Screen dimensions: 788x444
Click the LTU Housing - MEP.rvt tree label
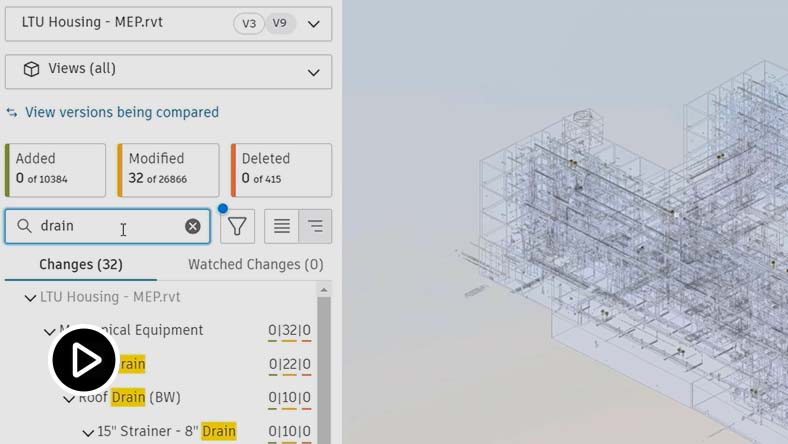click(x=110, y=297)
